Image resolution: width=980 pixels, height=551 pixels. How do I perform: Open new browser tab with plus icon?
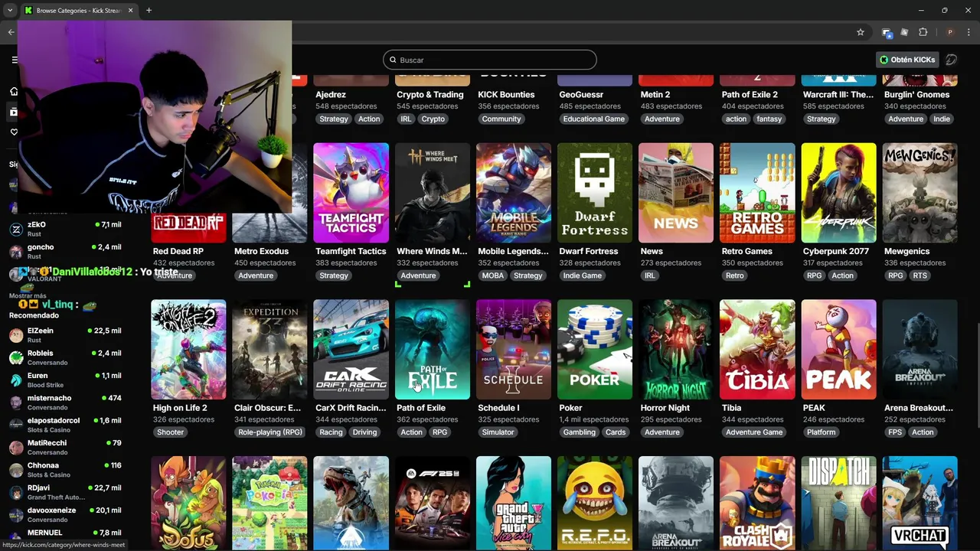point(149,11)
